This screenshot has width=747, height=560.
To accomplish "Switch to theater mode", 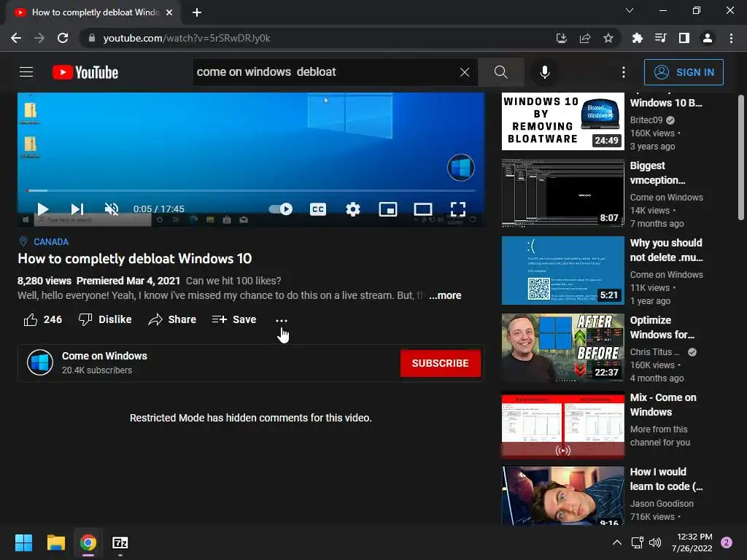I will click(422, 209).
